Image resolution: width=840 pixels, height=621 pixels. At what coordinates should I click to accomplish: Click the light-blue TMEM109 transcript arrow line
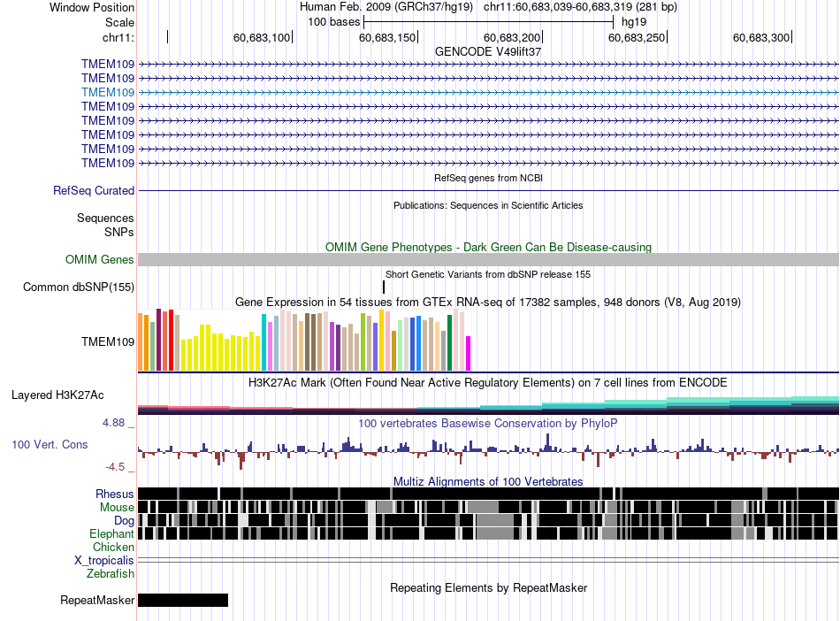pyautogui.click(x=489, y=92)
